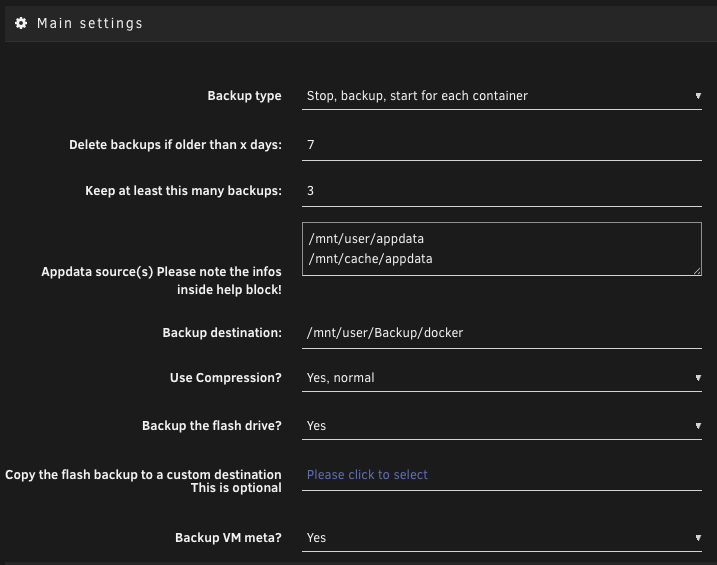Click the Keep at least this many backups field
Image resolution: width=717 pixels, height=565 pixels.
coord(502,191)
